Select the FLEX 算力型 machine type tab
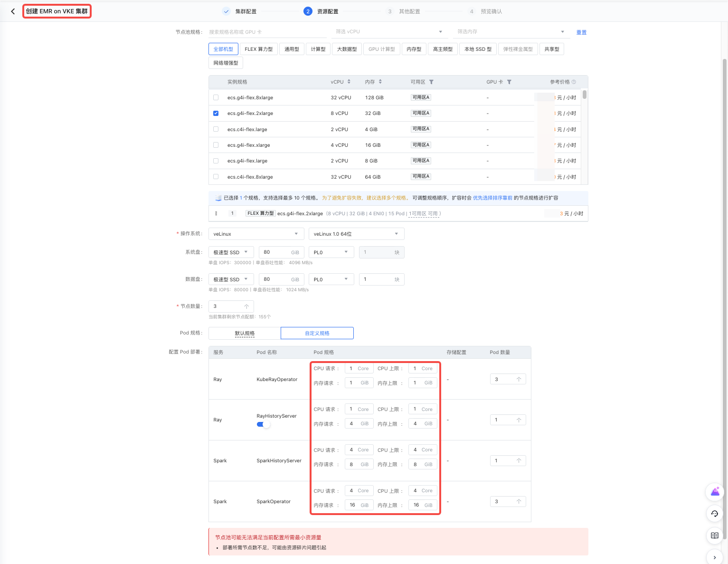This screenshot has height=564, width=728. coord(258,49)
